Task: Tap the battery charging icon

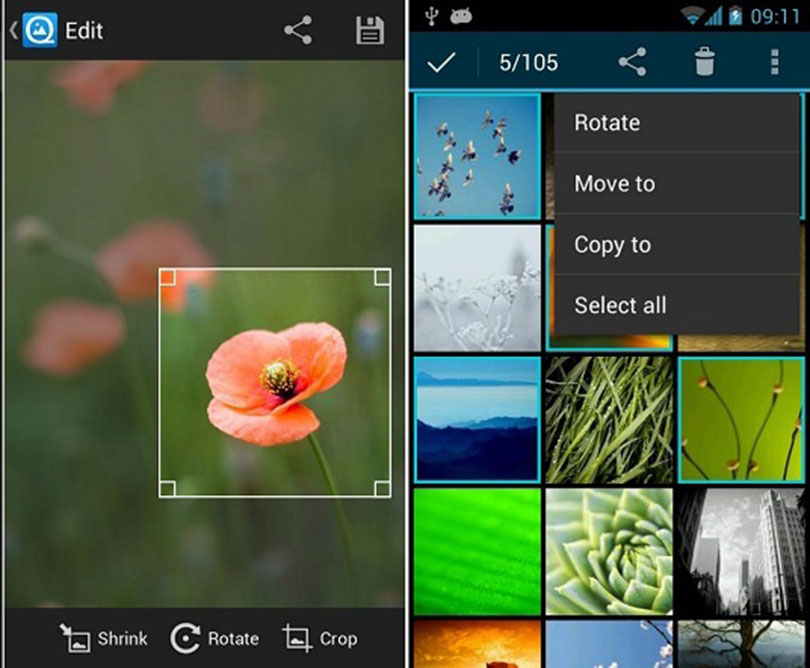Action: tap(735, 16)
